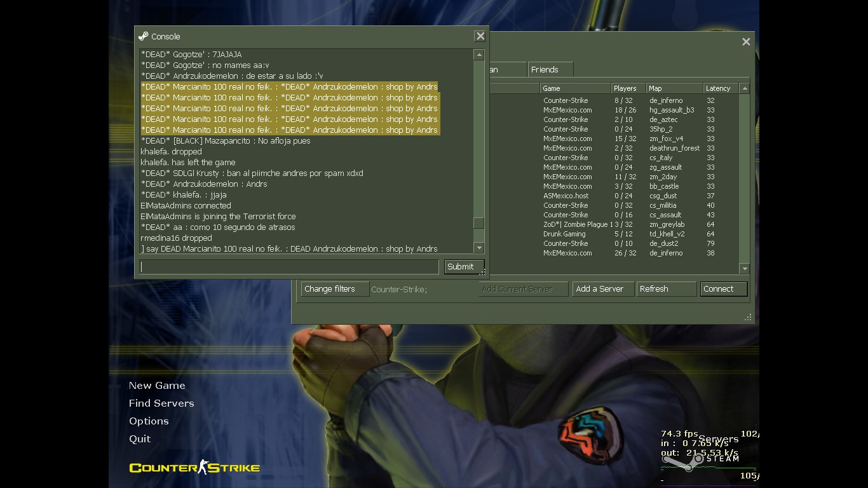Sort servers by Map column header

674,88
